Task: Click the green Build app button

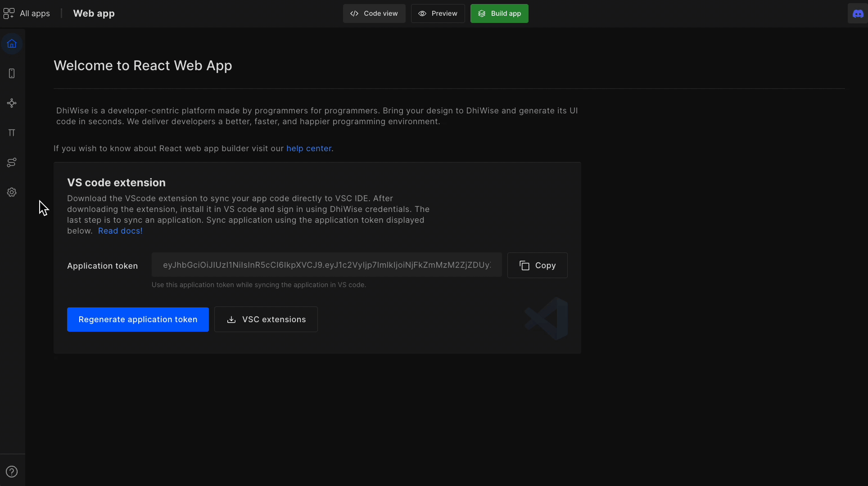Action: [499, 13]
